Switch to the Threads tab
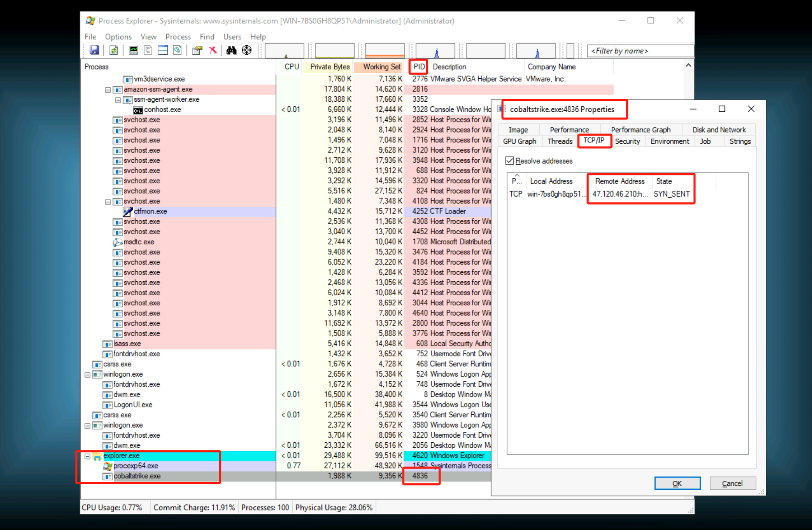812x530 pixels. (560, 142)
